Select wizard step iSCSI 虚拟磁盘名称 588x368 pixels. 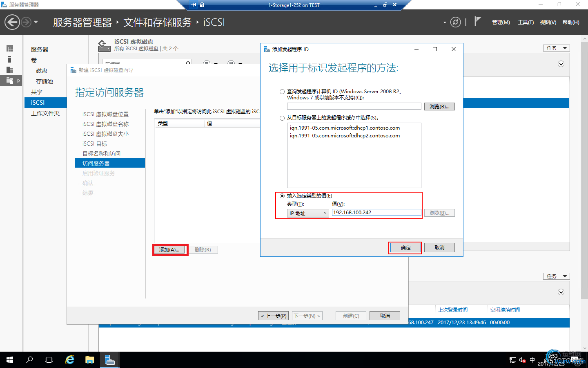pyautogui.click(x=105, y=124)
